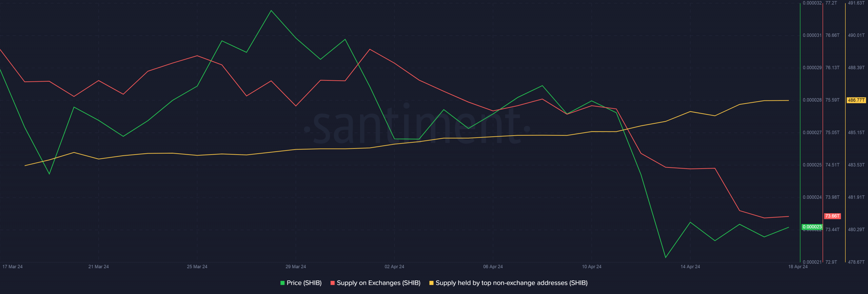Click the 0.000025 price axis value
The image size is (868, 294).
click(x=812, y=165)
